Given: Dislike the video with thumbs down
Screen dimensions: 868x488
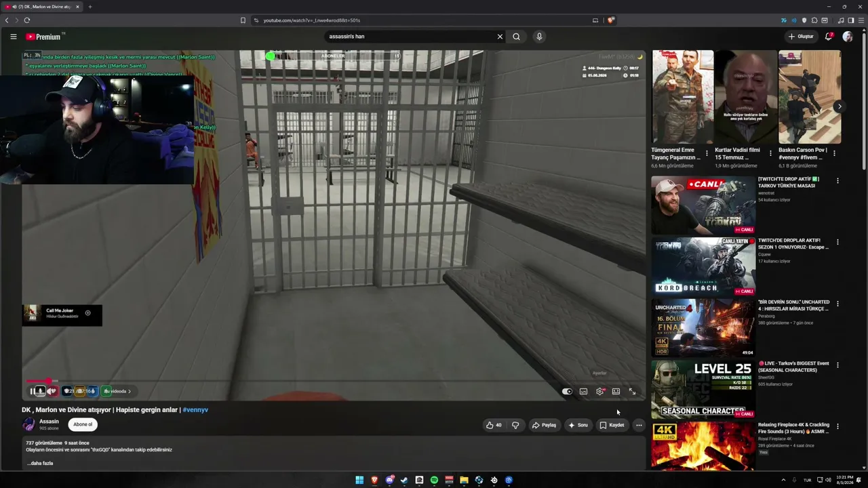Looking at the screenshot, I should [515, 425].
